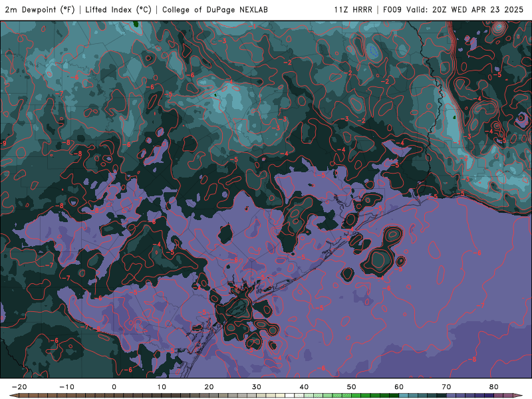Click the "College of DuPage NEXLAB" label

[215, 10]
